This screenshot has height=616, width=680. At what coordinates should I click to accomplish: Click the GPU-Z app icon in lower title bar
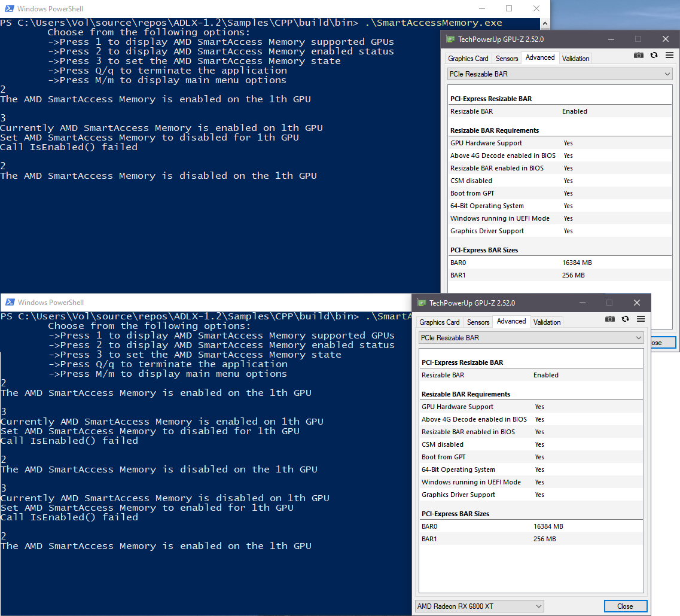(x=422, y=303)
